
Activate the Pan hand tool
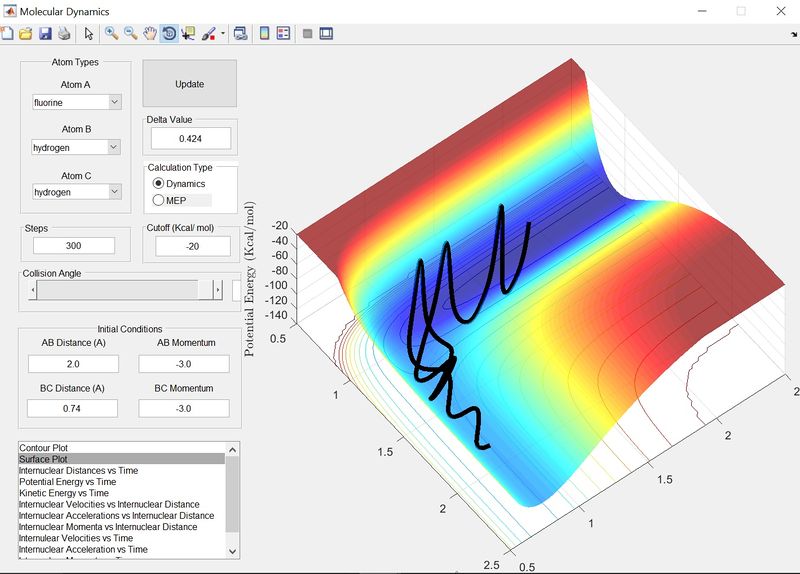click(150, 33)
